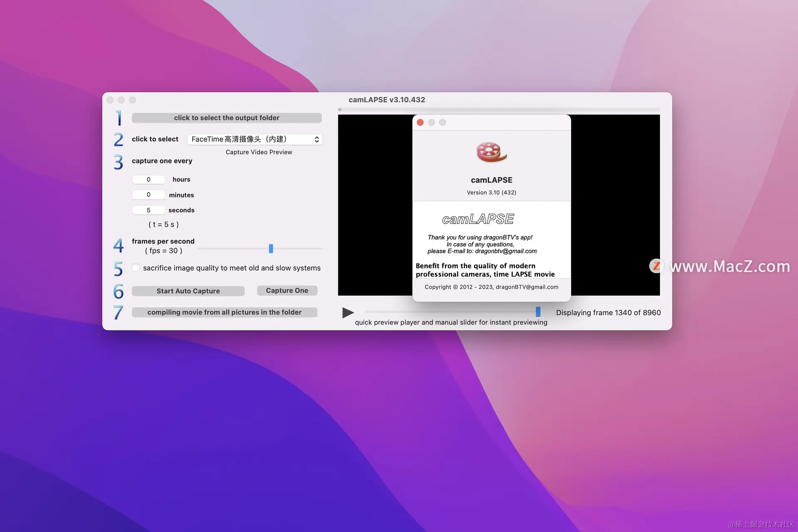Click the outlined camLAPSE logo text
This screenshot has width=798, height=532.
click(478, 219)
